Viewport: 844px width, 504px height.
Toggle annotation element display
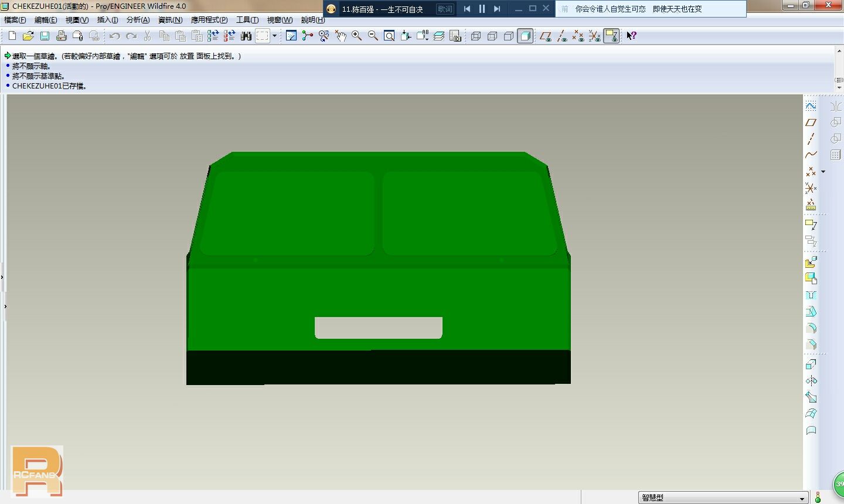(x=611, y=36)
